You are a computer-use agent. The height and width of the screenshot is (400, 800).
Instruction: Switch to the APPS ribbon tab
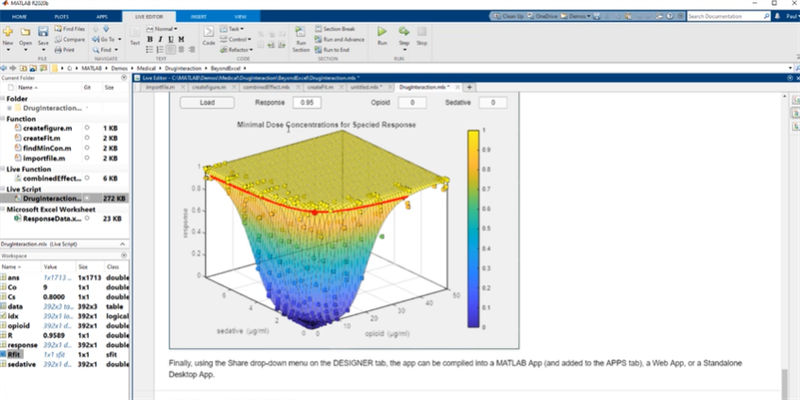coord(102,16)
